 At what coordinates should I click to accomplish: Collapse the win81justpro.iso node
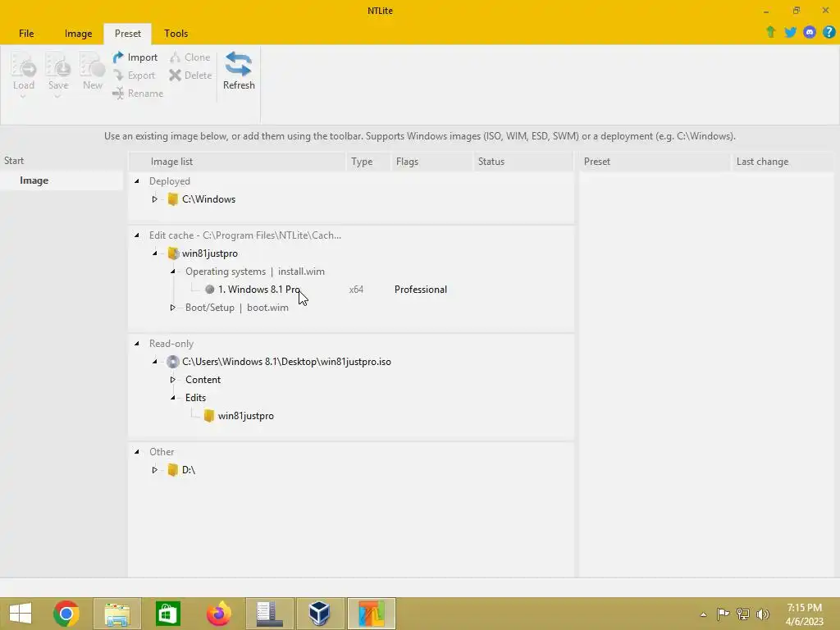(154, 362)
